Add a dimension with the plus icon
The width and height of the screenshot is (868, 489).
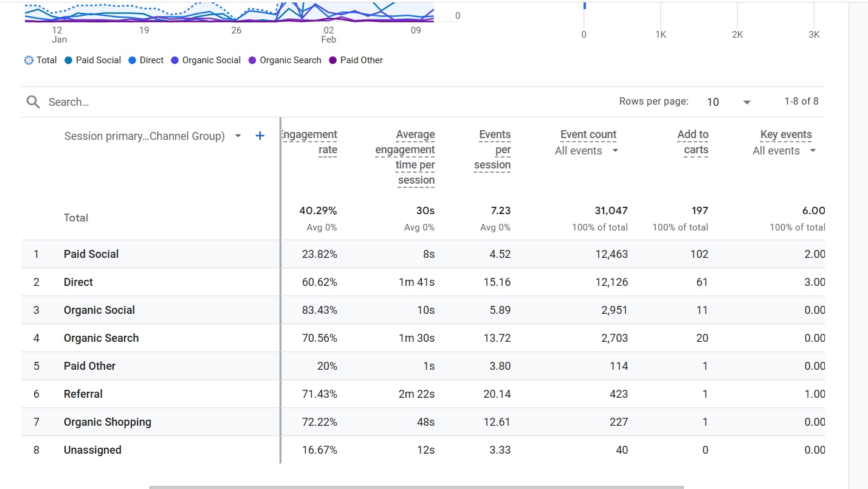pos(260,136)
